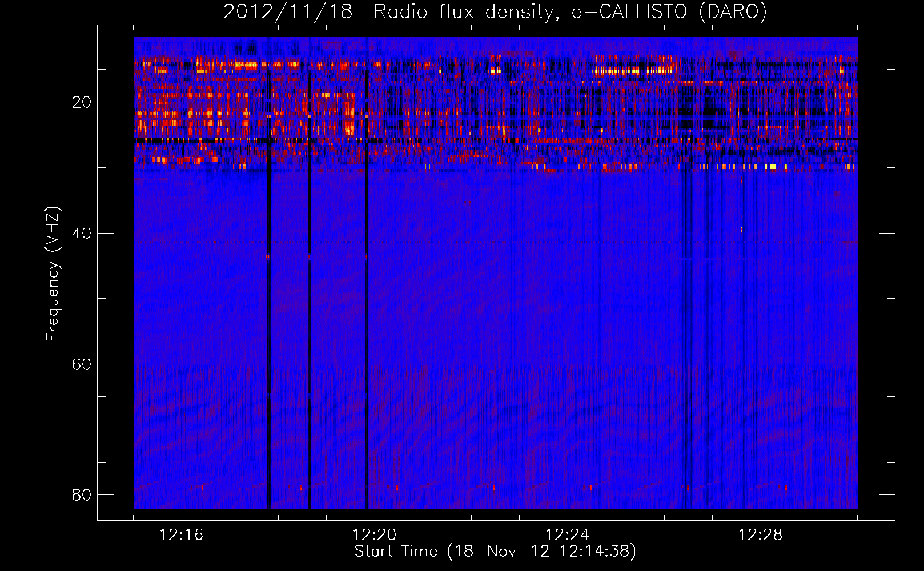Click the 12:28 time tick label

coord(761,535)
